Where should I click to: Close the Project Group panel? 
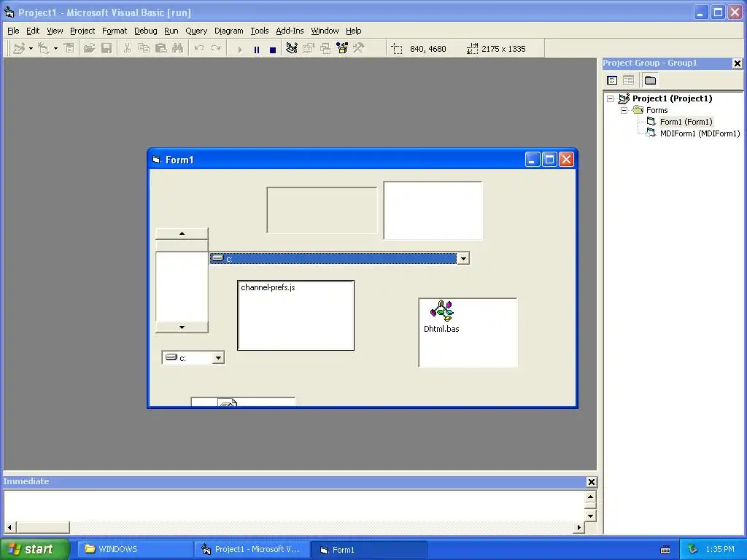coord(737,63)
